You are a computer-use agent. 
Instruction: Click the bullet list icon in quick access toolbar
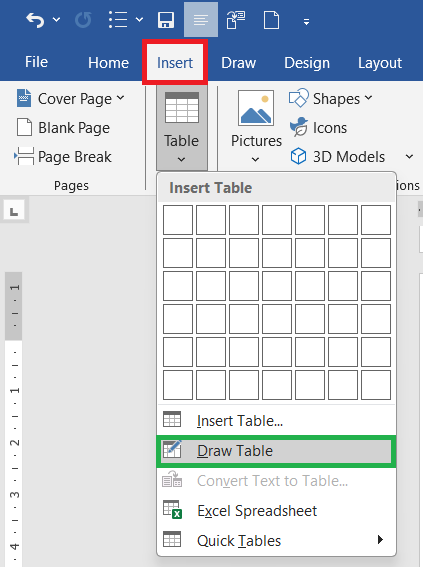[118, 20]
